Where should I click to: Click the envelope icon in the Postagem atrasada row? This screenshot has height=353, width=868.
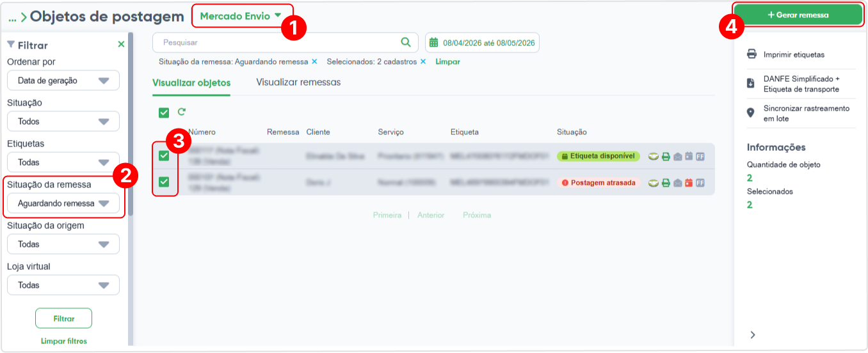678,183
